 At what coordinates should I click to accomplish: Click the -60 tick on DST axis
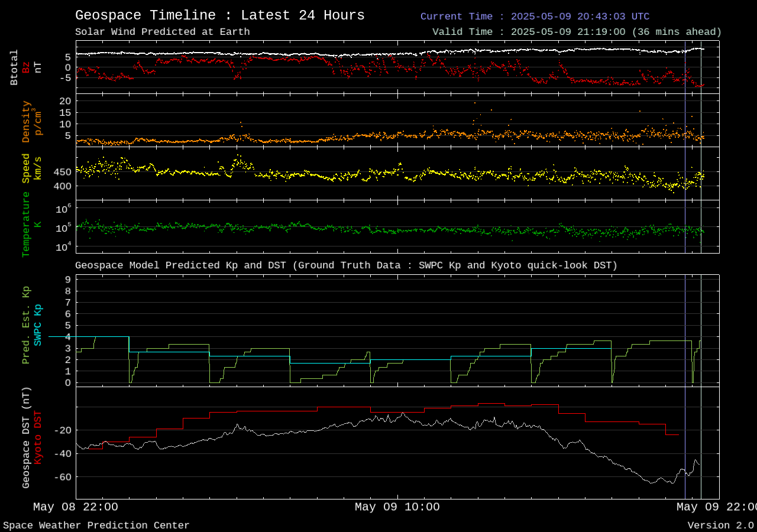point(62,477)
